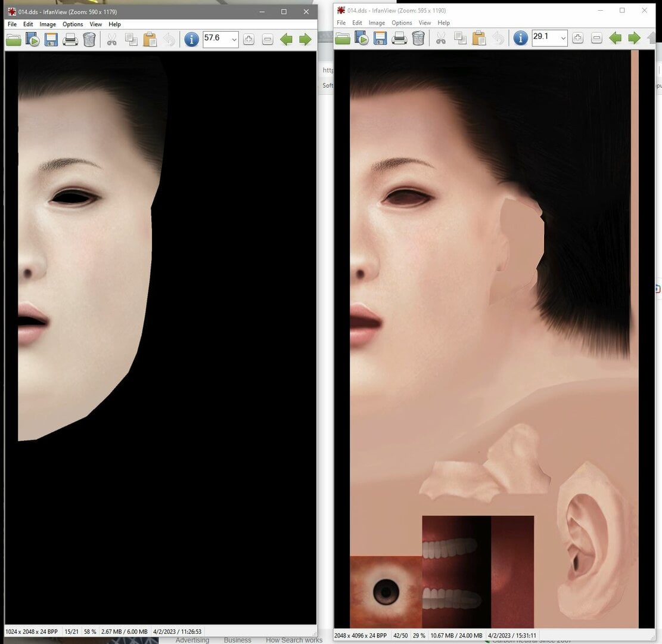Click '42/50' file index in right status bar
662x644 pixels.
click(x=400, y=635)
